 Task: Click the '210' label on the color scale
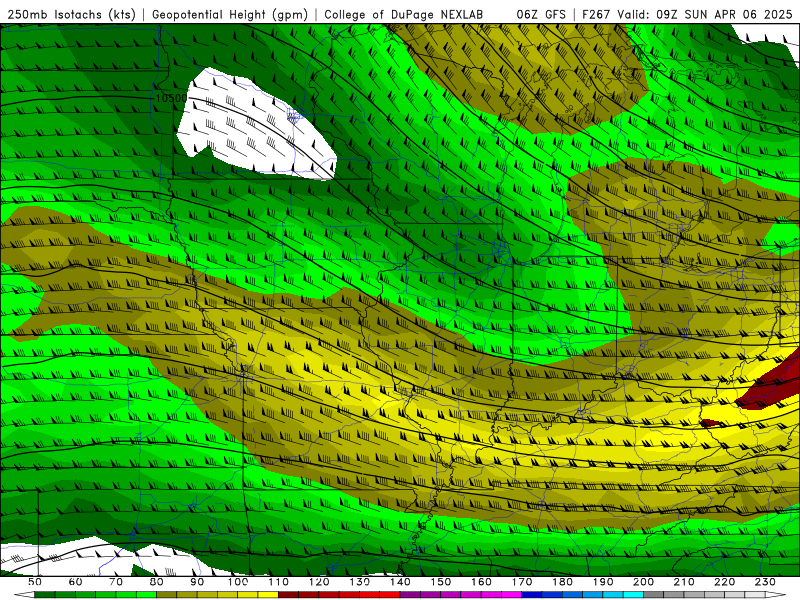click(684, 582)
